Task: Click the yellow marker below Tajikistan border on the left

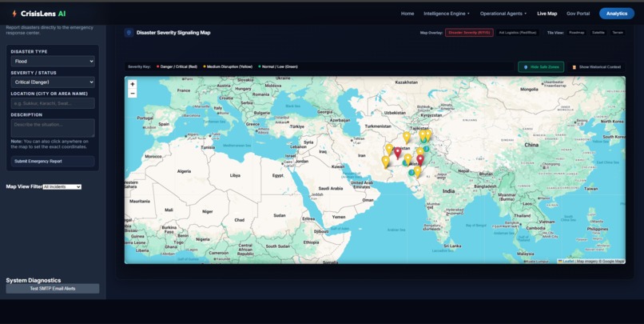Action: tap(407, 138)
